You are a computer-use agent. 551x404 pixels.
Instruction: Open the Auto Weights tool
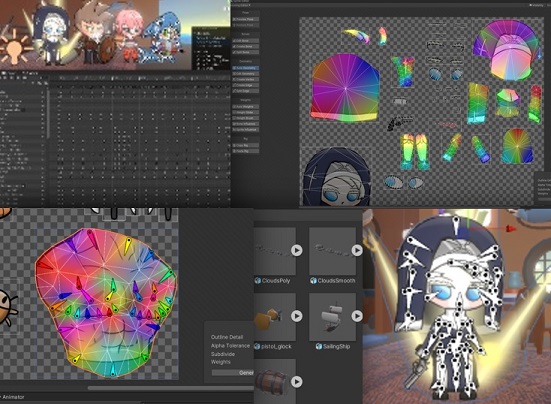[246, 106]
